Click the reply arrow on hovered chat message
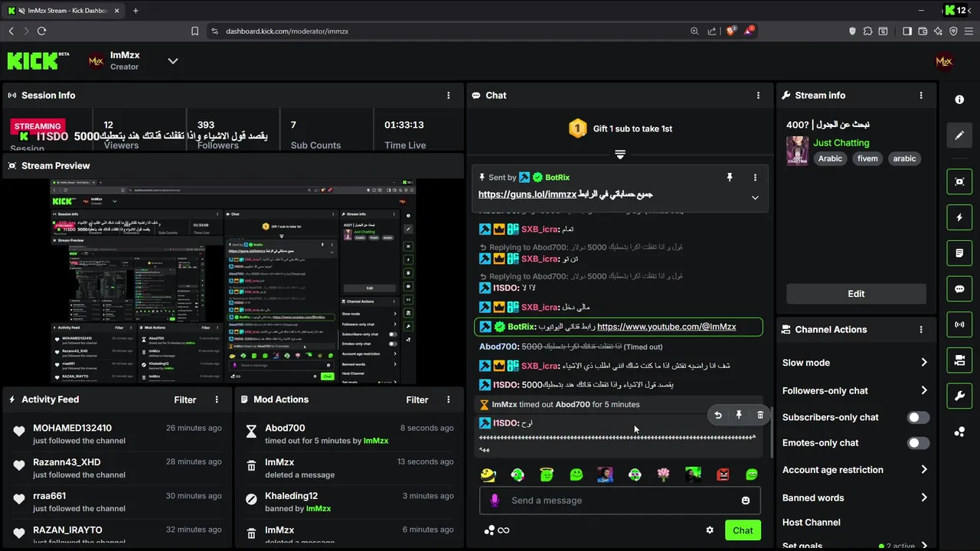980x551 pixels. [x=718, y=415]
